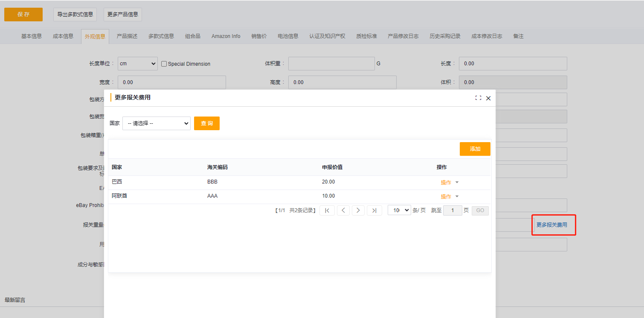Toggle the Special Dimension checkbox
Screen dimensions: 644x318
pos(164,64)
